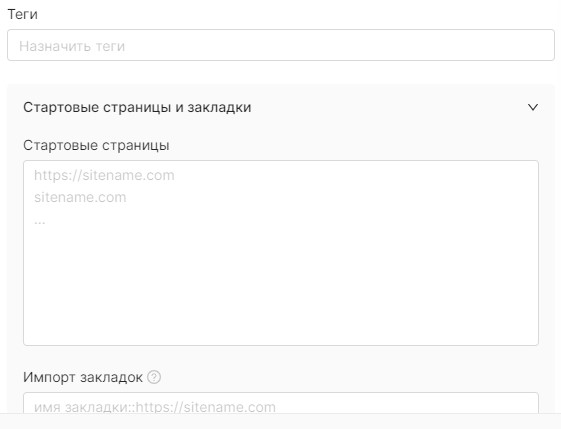Viewport: 561px width, 429px height.
Task: Click the ellipsis placeholder line in textarea
Action: coord(40,222)
